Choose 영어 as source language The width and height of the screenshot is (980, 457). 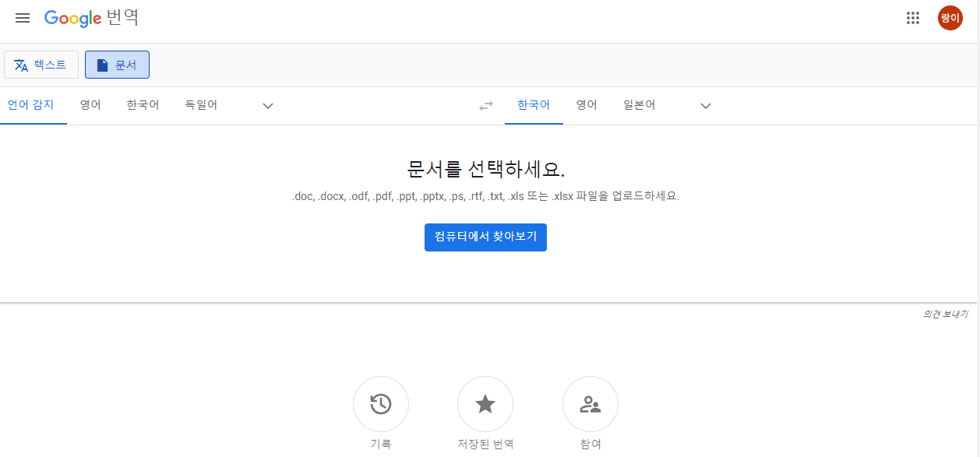point(90,105)
